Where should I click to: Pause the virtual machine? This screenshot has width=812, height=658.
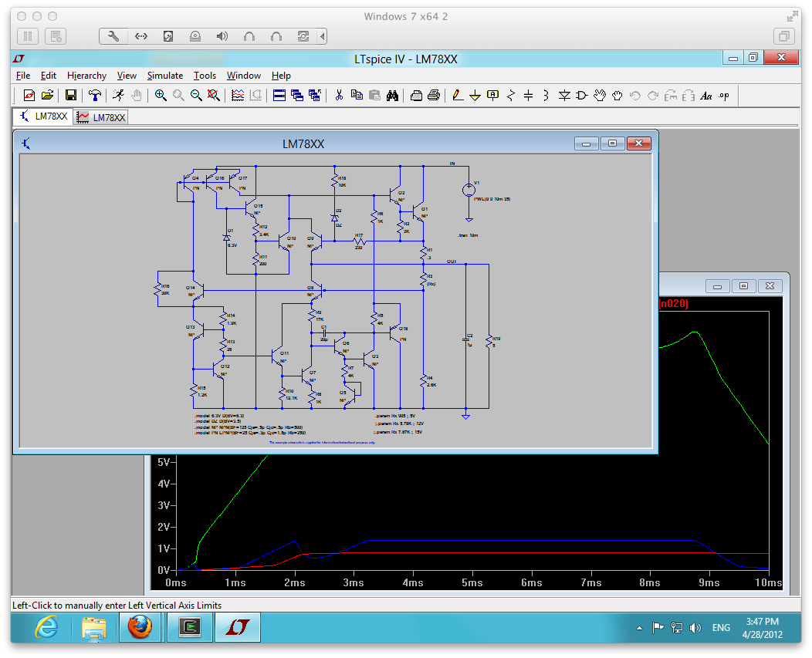pyautogui.click(x=28, y=36)
